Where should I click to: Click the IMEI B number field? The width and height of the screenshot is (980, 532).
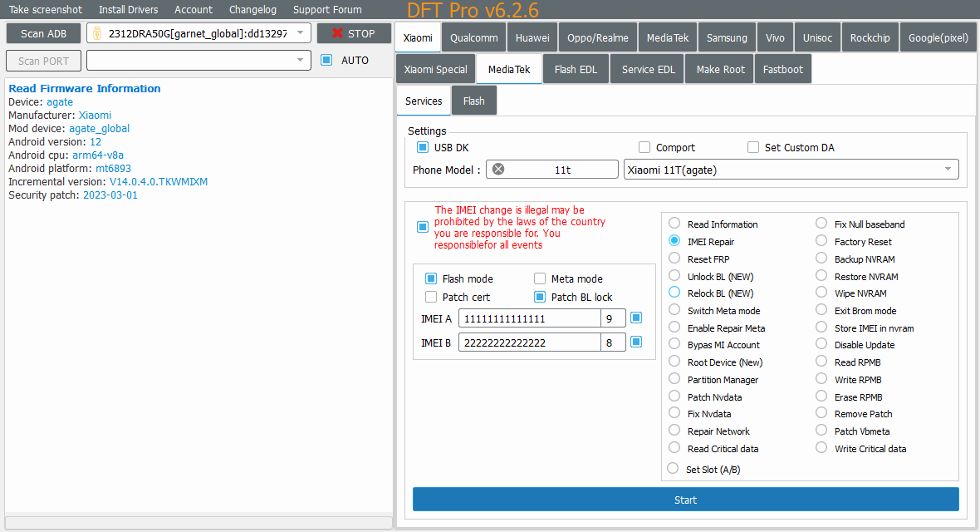(529, 342)
